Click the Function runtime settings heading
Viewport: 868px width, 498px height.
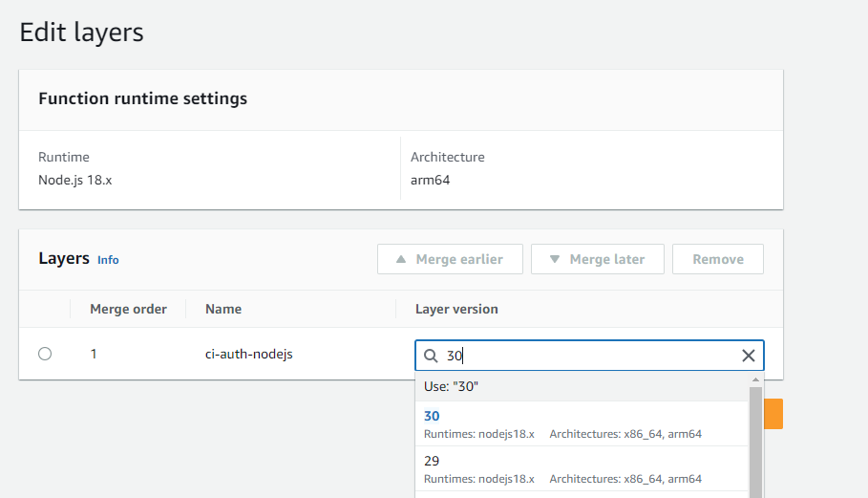click(x=142, y=98)
